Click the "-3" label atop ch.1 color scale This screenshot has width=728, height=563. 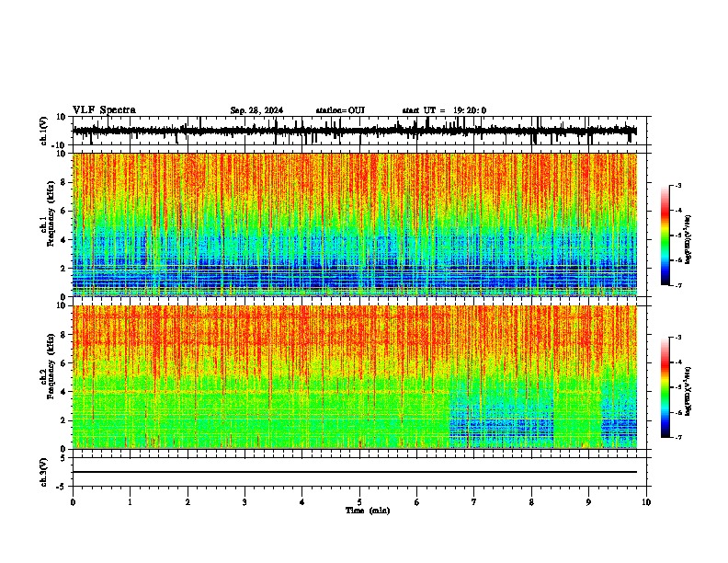678,185
